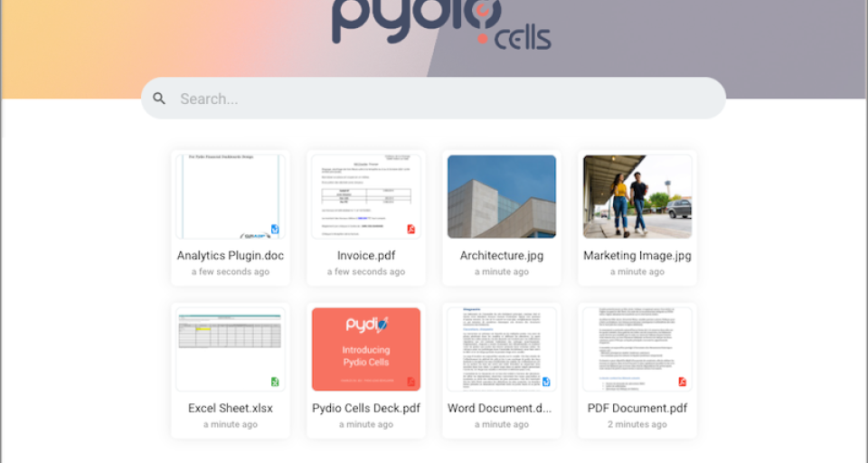Select the Marketing Image.jpg file name
The height and width of the screenshot is (463, 868).
pos(637,255)
